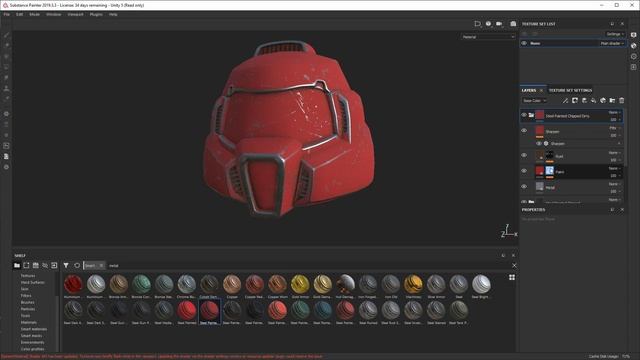This screenshot has width=640, height=360.
Task: Click the video camera icon above viewport
Action: [x=499, y=24]
